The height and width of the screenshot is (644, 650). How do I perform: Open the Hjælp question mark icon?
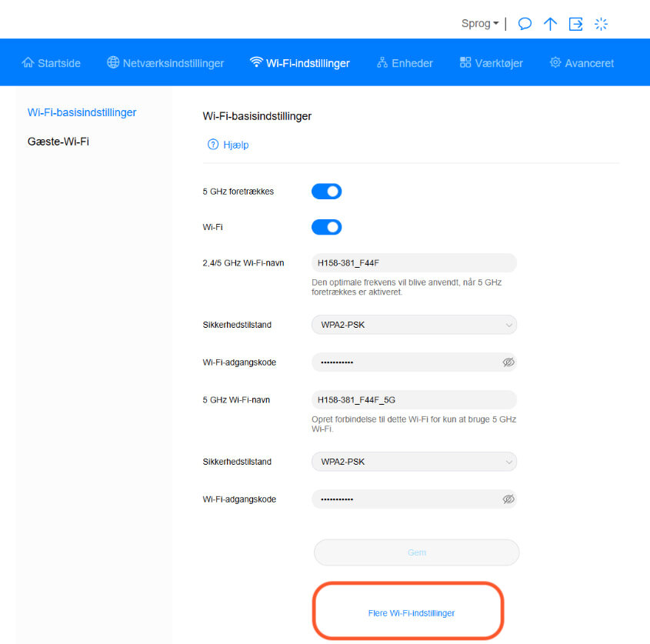pos(213,145)
